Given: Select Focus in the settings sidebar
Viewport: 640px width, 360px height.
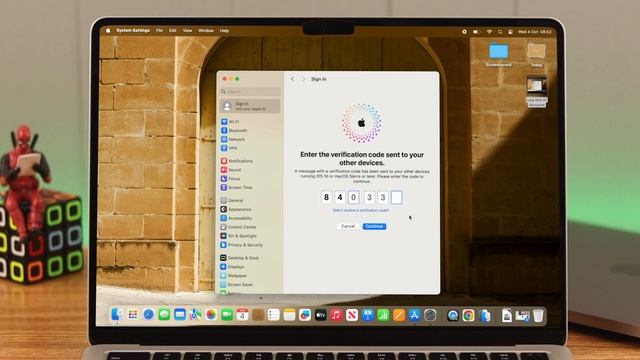Looking at the screenshot, I should (231, 179).
